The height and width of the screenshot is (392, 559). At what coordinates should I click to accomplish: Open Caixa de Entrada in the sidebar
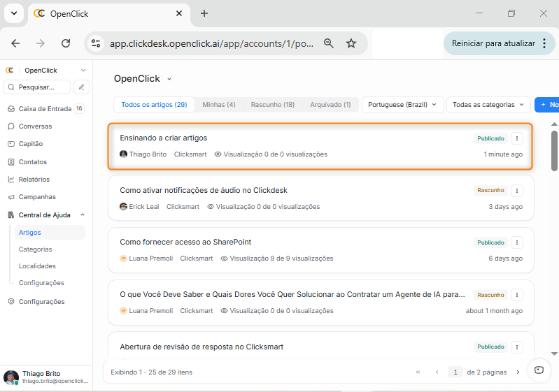[45, 109]
